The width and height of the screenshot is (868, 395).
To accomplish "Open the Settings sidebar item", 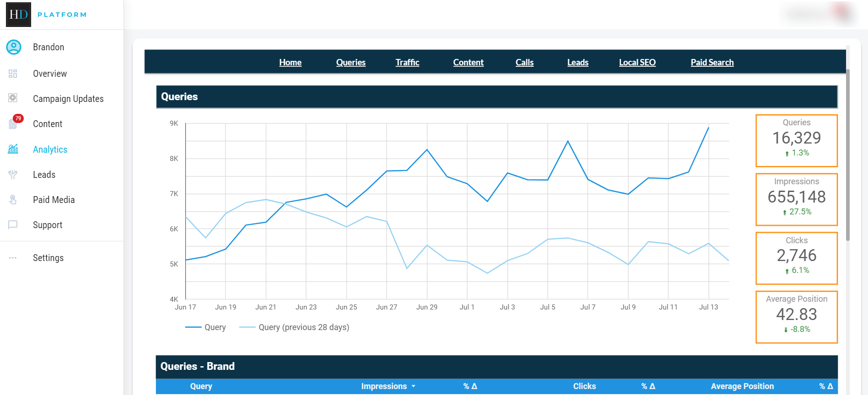I will [x=48, y=258].
